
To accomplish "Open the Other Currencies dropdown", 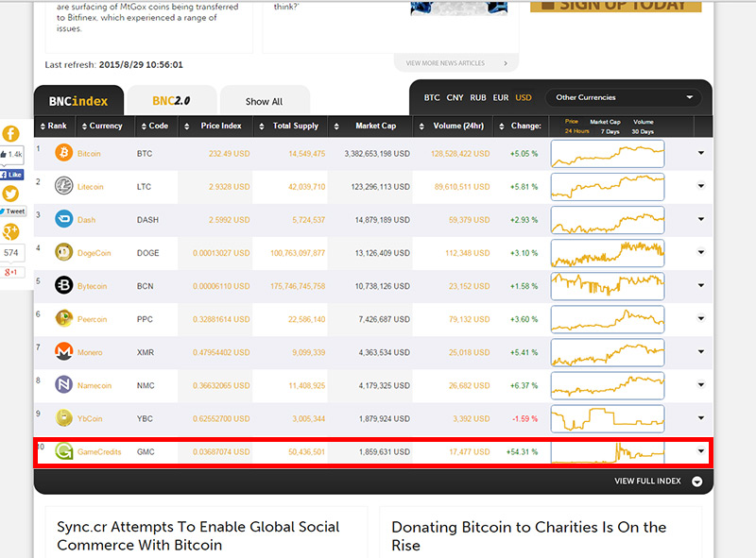I will (624, 97).
